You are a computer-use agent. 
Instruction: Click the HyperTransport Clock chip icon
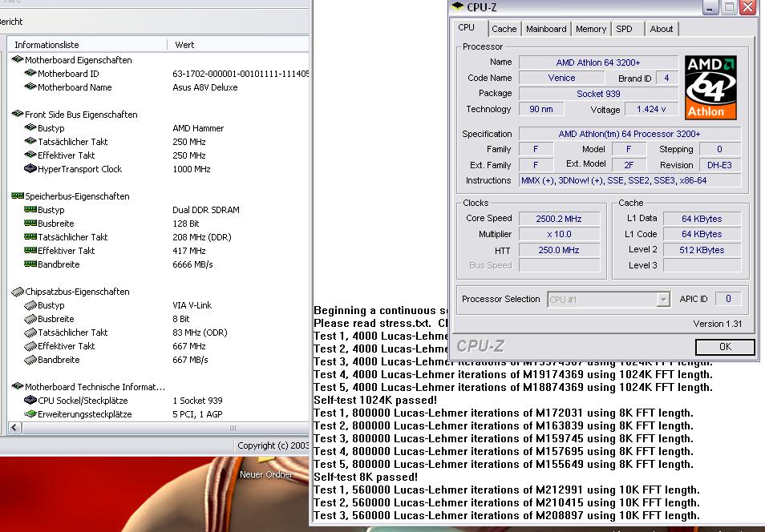30,169
